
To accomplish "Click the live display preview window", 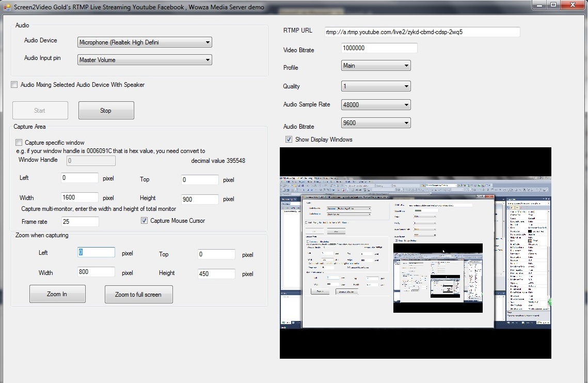I will tap(415, 253).
